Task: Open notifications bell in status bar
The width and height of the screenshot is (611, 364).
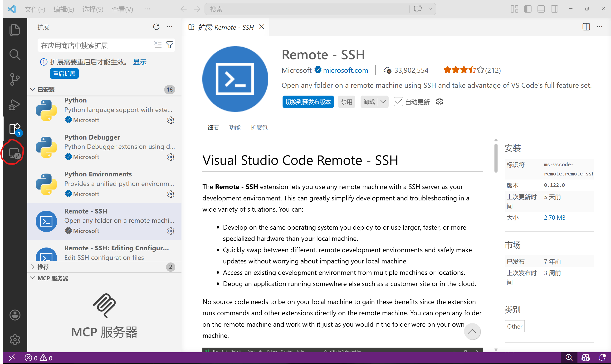Action: [602, 358]
